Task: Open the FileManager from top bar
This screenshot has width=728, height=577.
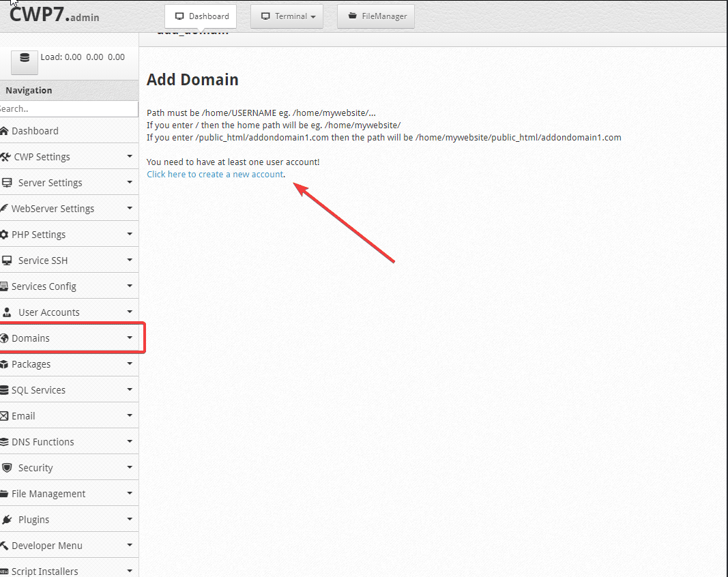Action: click(375, 16)
